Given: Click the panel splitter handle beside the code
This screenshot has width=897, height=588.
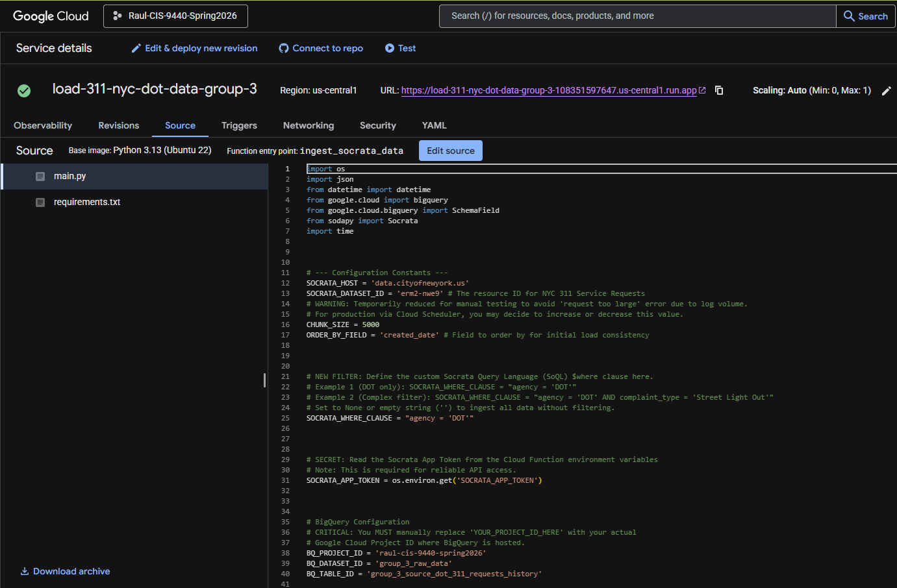Looking at the screenshot, I should coord(264,380).
